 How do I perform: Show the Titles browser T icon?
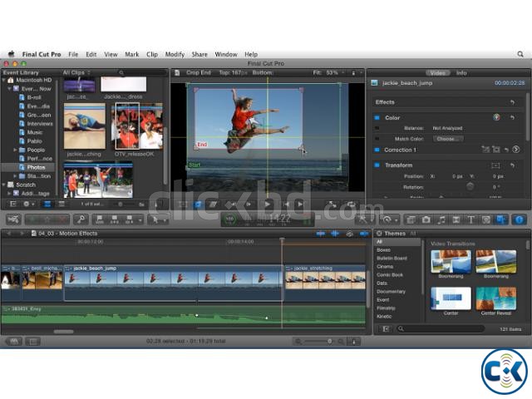[x=471, y=219]
